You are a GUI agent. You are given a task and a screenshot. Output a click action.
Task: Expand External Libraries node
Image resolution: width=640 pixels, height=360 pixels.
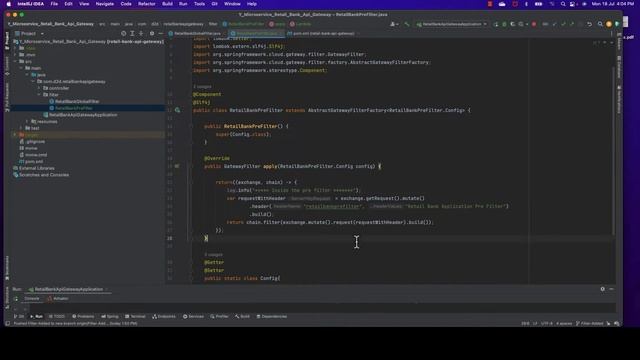33,168
